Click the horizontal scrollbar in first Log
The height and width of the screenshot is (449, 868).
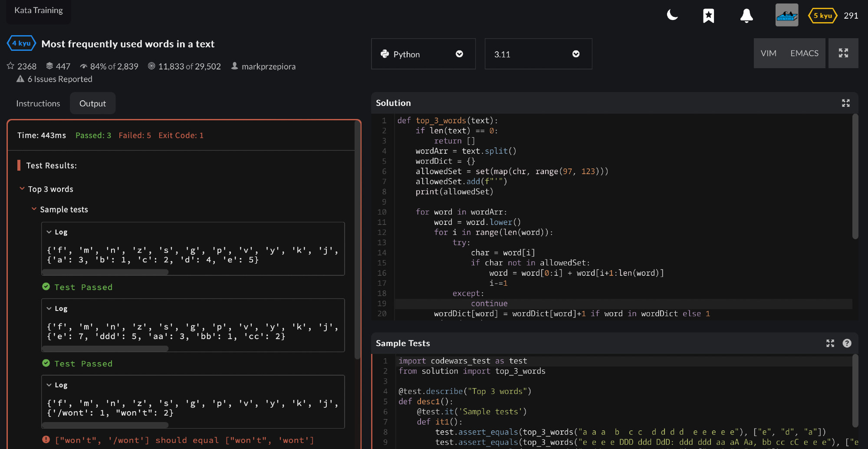pyautogui.click(x=105, y=272)
